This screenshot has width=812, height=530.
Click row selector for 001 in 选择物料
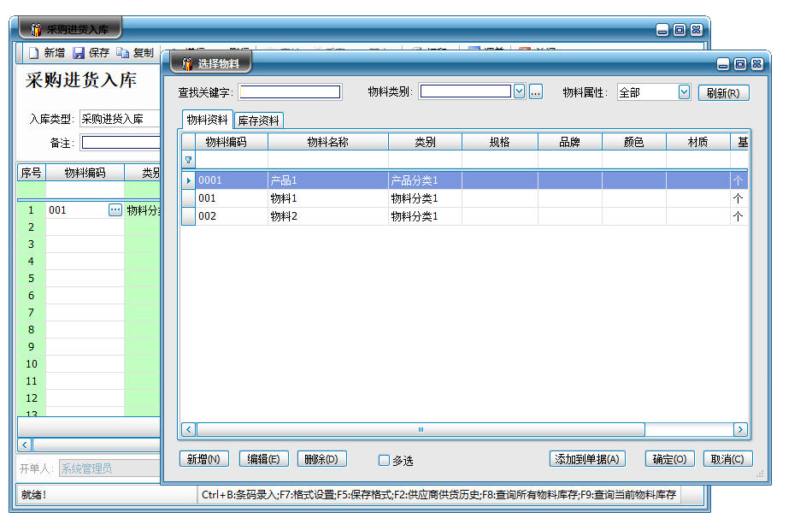(x=189, y=198)
